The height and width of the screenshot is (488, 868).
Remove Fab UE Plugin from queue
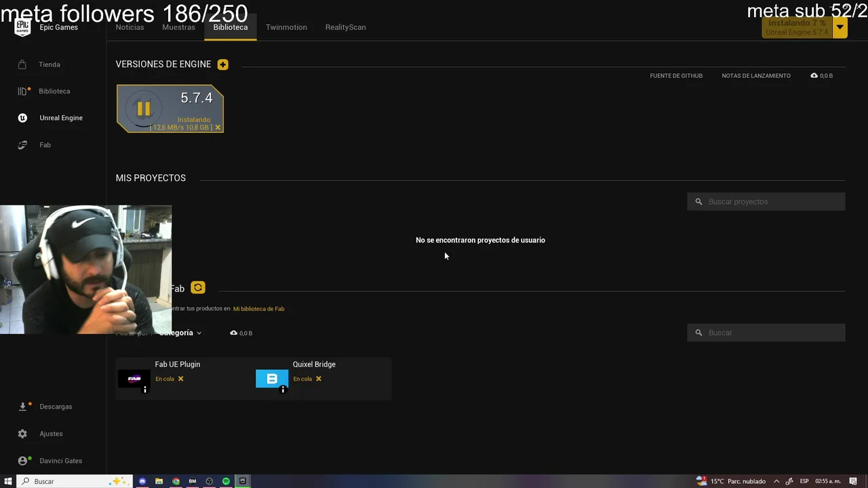point(180,379)
